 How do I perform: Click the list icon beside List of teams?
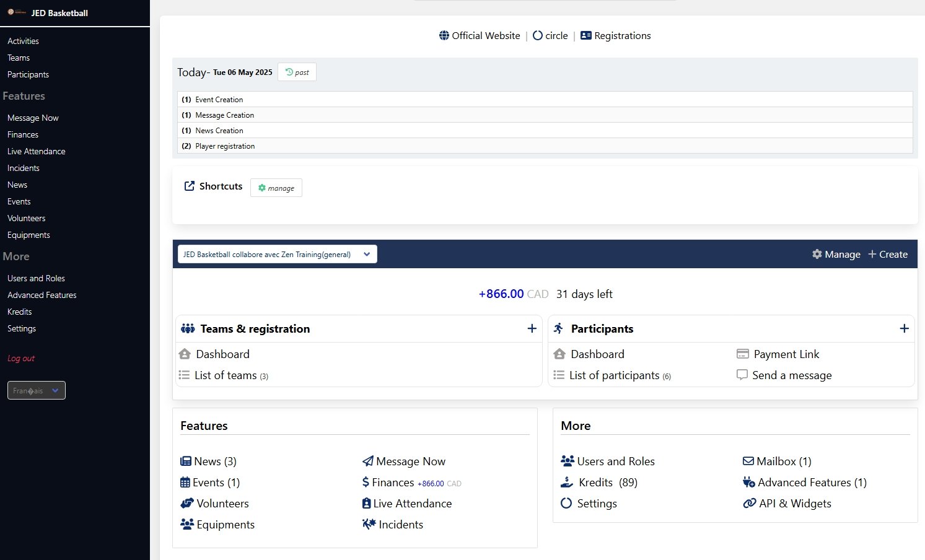coord(184,375)
